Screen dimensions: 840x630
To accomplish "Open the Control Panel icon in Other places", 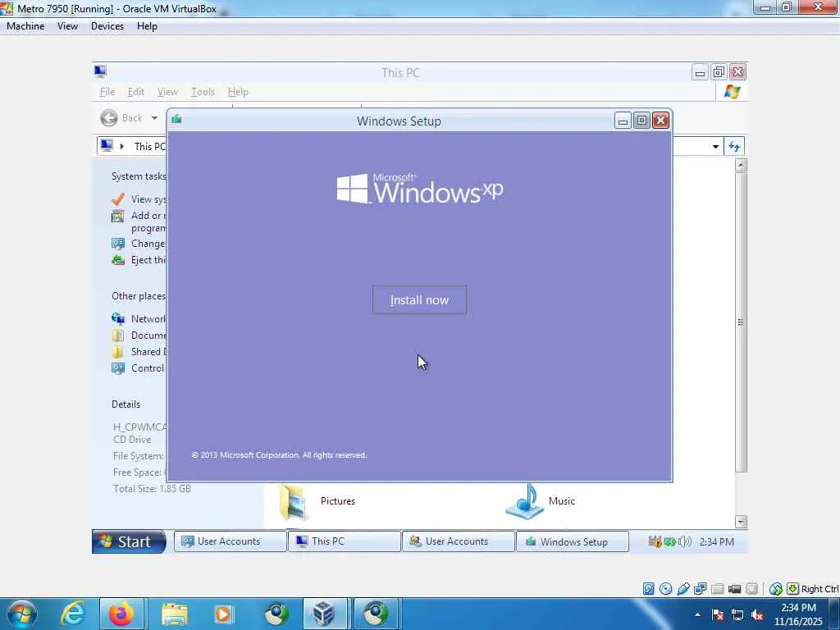I will pyautogui.click(x=118, y=368).
